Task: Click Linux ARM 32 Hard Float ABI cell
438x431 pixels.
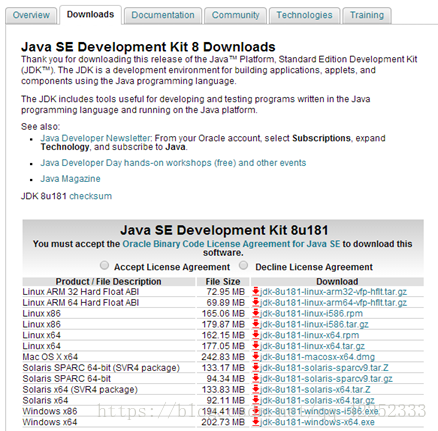Action: (x=109, y=292)
